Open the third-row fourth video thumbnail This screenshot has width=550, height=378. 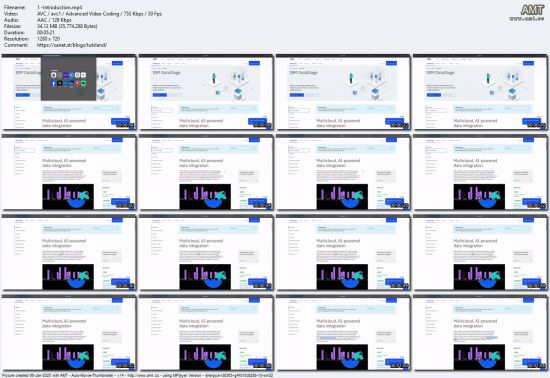coord(480,252)
